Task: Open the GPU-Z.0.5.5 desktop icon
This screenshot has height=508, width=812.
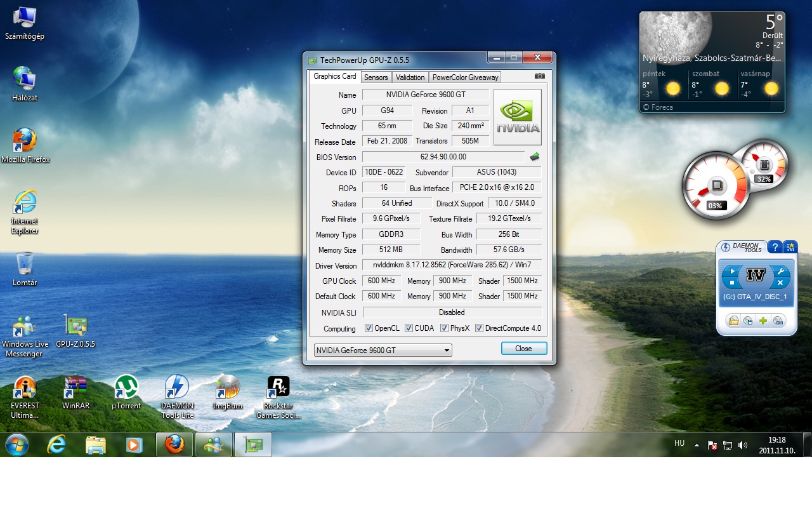Action: coord(75,331)
